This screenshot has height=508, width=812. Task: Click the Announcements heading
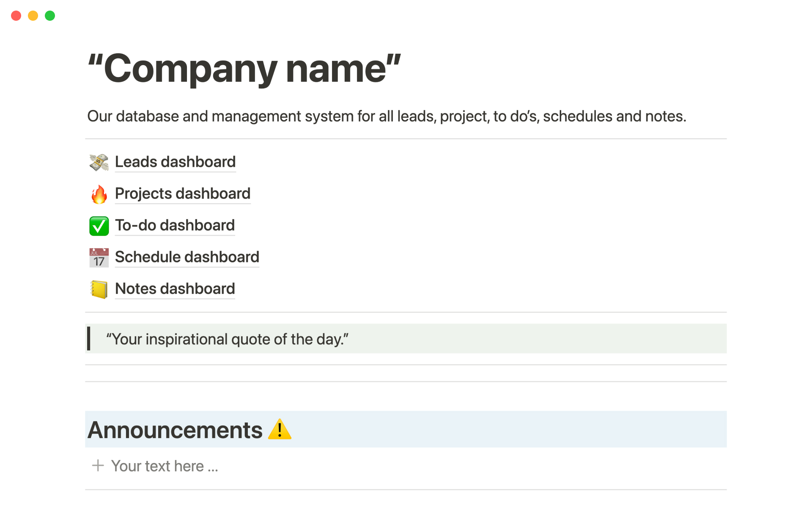(175, 430)
